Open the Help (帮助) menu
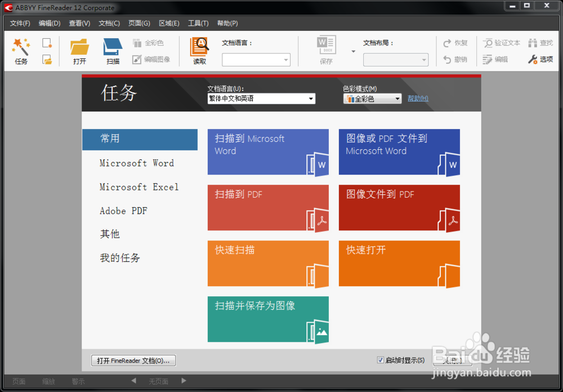Viewport: 563px width, 392px height. tap(227, 23)
